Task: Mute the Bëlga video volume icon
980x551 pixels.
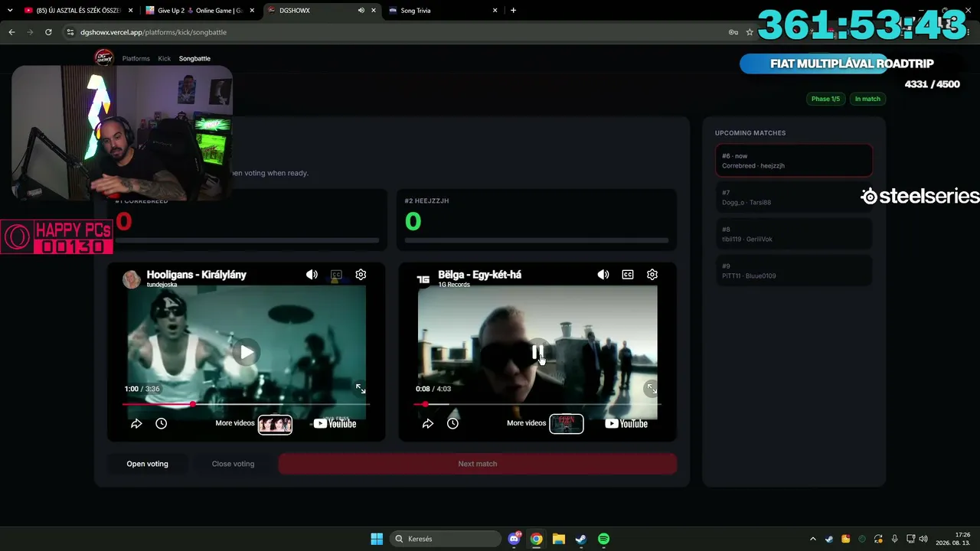Action: [x=603, y=275]
